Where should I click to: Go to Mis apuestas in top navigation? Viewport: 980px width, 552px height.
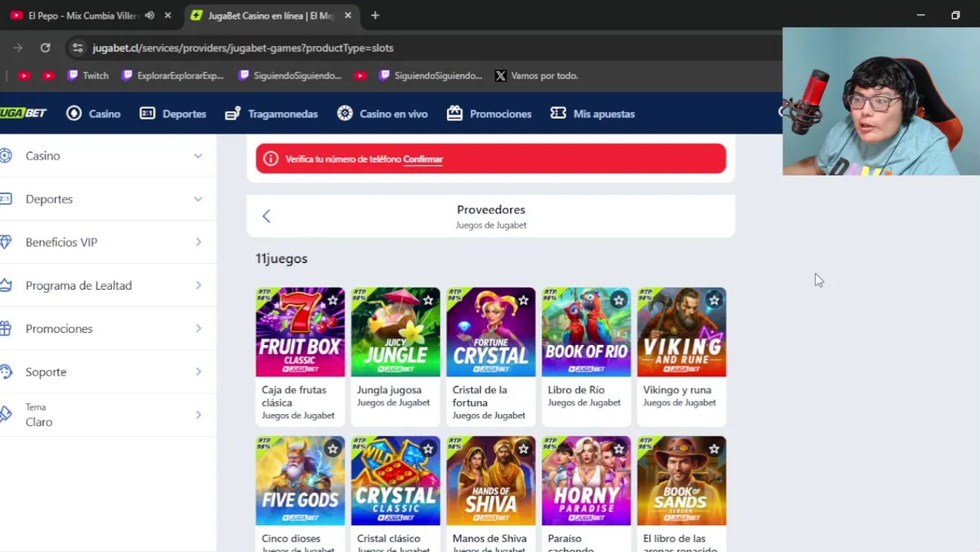pyautogui.click(x=603, y=113)
